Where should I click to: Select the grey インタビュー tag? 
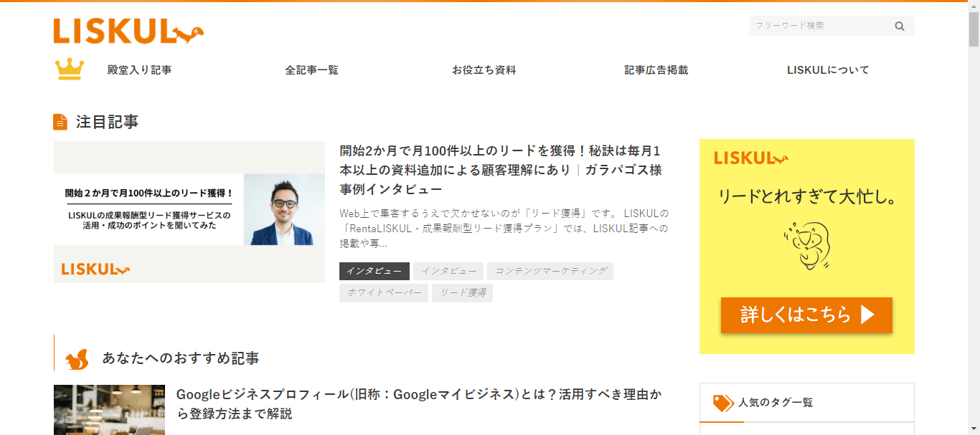click(448, 271)
